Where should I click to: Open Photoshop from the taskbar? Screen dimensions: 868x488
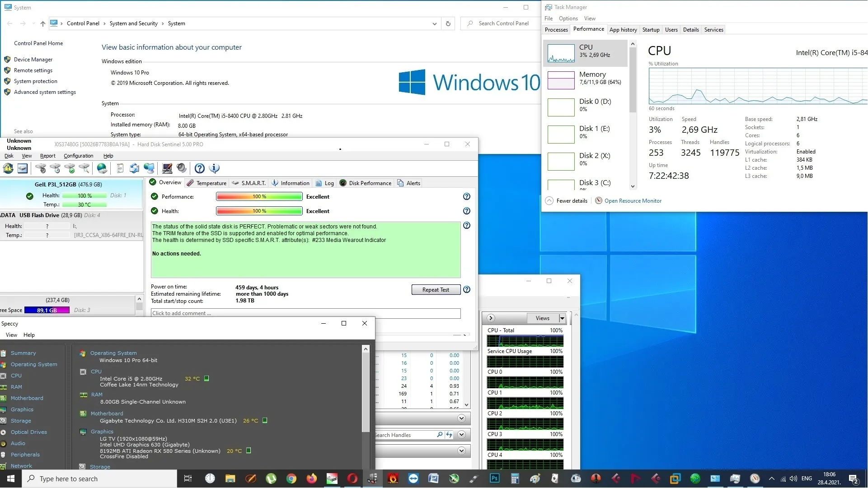[494, 479]
